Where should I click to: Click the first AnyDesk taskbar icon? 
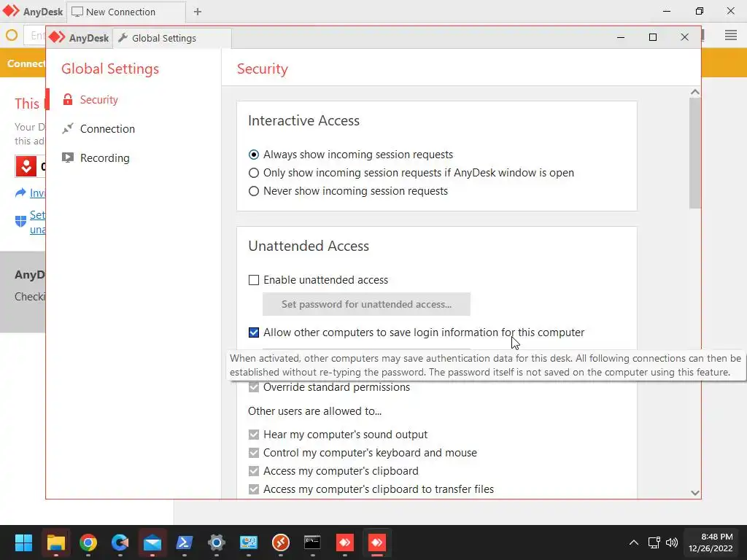pyautogui.click(x=345, y=542)
